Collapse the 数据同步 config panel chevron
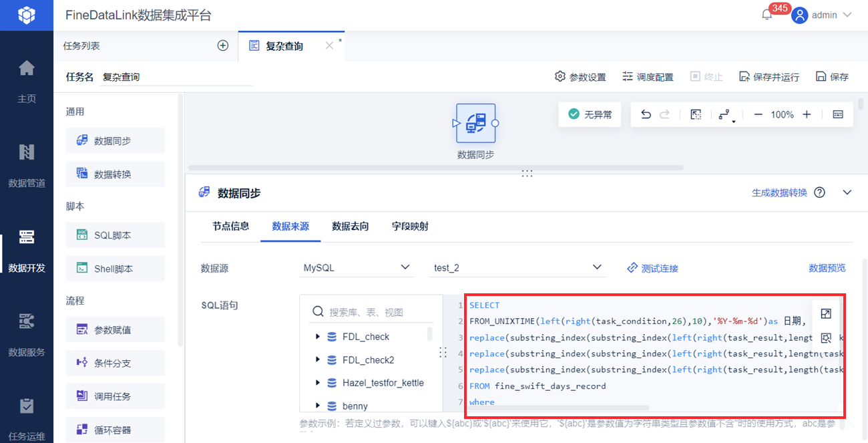Image resolution: width=868 pixels, height=443 pixels. click(x=847, y=192)
